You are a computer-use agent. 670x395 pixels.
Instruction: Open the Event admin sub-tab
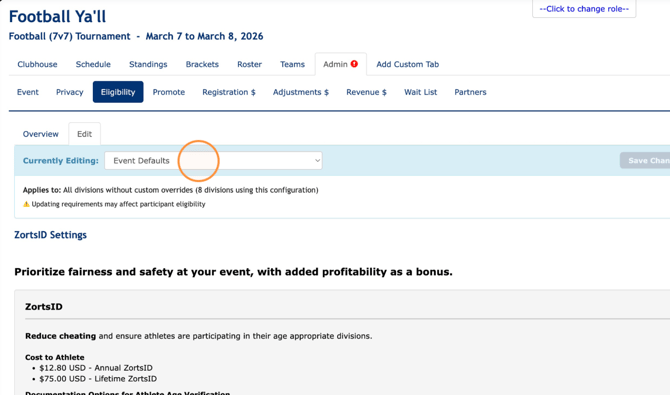click(28, 92)
